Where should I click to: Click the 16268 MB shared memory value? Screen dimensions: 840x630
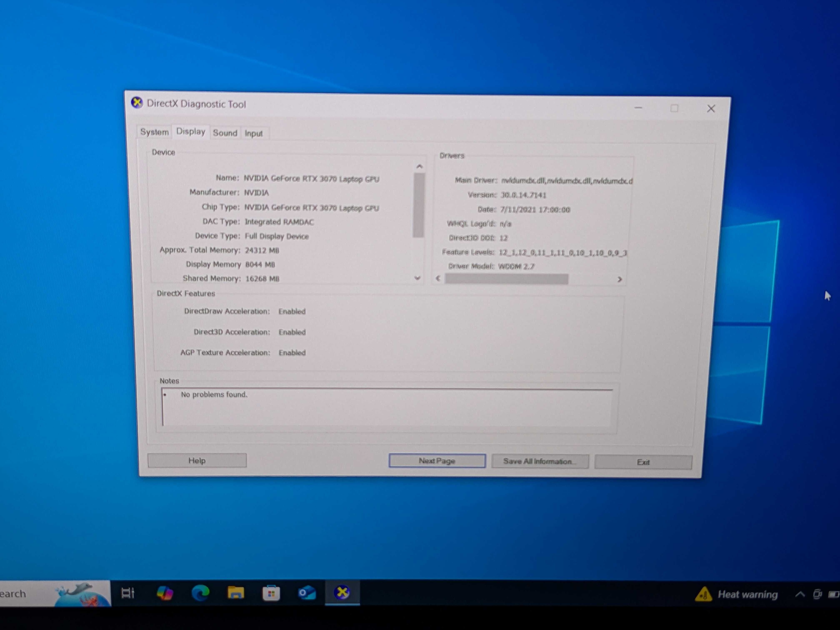pyautogui.click(x=262, y=279)
